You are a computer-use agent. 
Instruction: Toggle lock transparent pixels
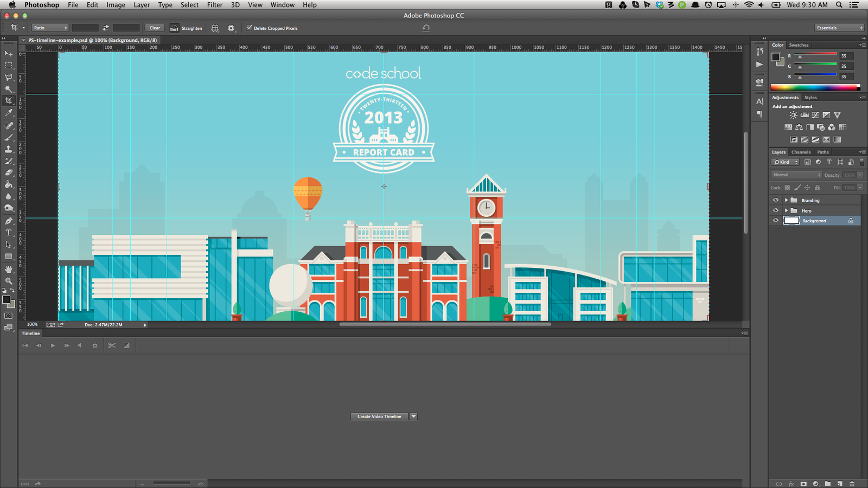tap(787, 188)
